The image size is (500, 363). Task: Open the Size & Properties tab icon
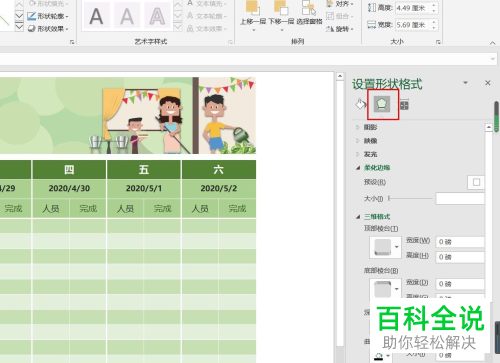(404, 105)
